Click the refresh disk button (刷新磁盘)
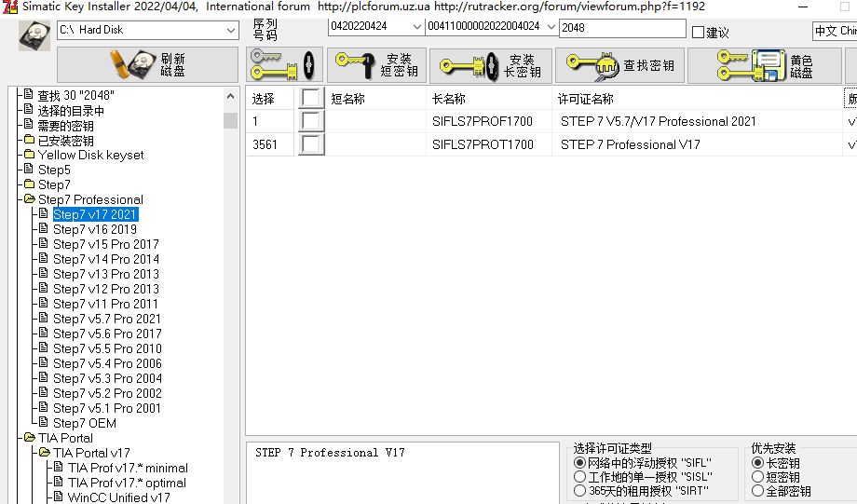 pyautogui.click(x=147, y=65)
